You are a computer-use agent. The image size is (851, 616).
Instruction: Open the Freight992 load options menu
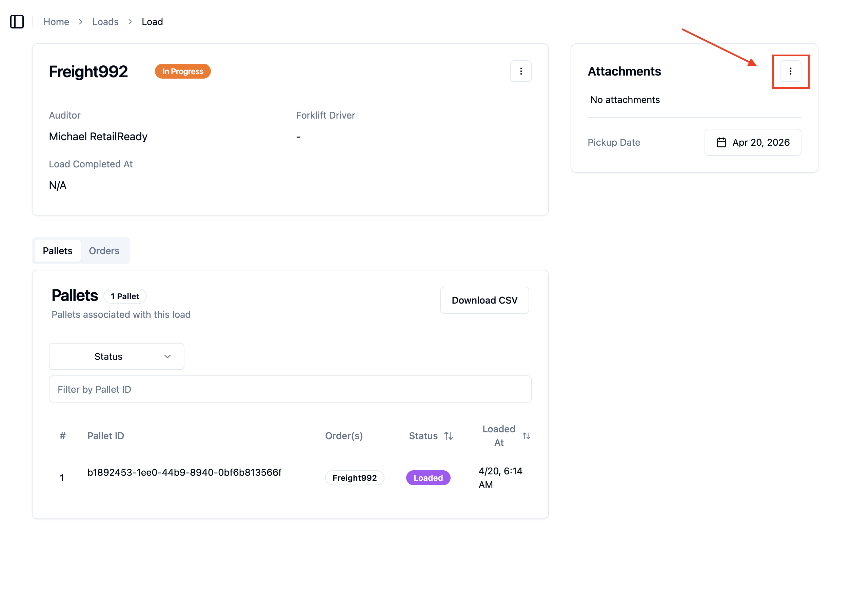tap(521, 71)
